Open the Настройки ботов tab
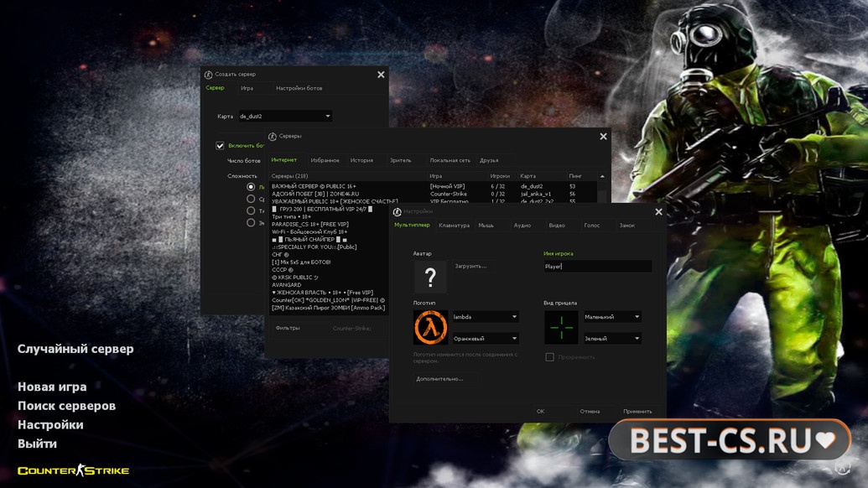This screenshot has width=868, height=488. pos(299,88)
